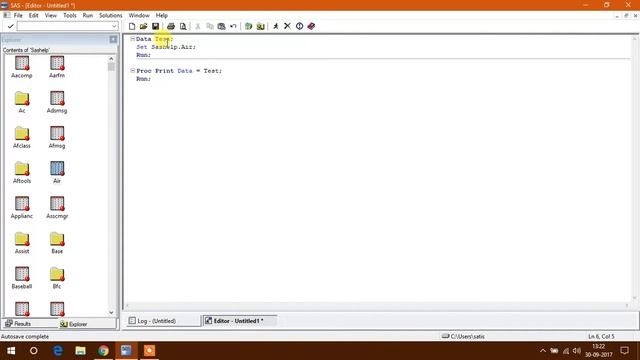Open File Explorer from taskbar
This screenshot has width=640, height=360.
coord(80,351)
